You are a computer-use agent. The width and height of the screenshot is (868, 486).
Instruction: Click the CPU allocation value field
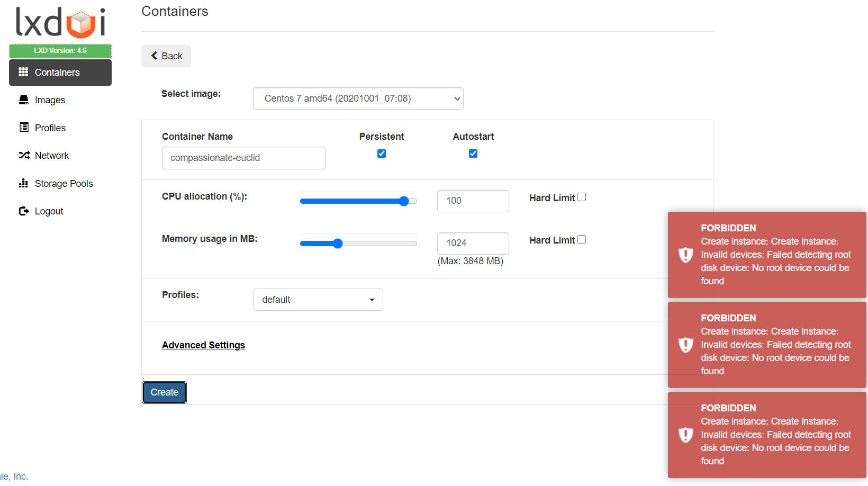473,201
